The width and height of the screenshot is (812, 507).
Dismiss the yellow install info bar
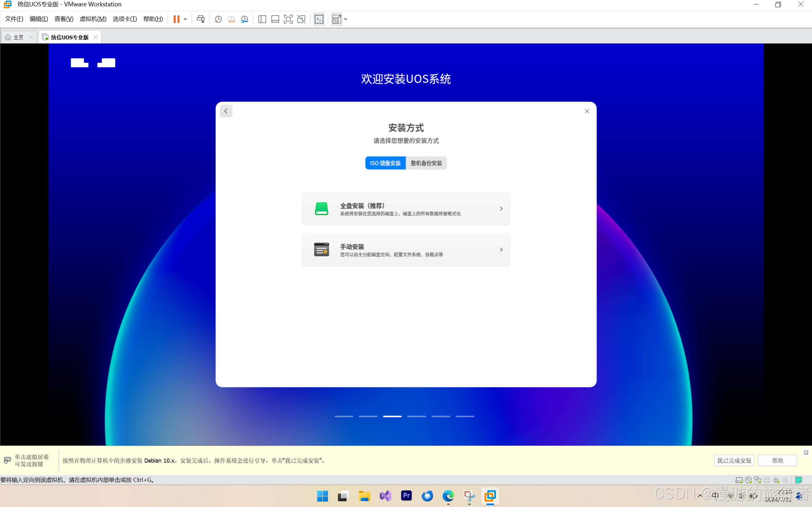click(x=806, y=452)
